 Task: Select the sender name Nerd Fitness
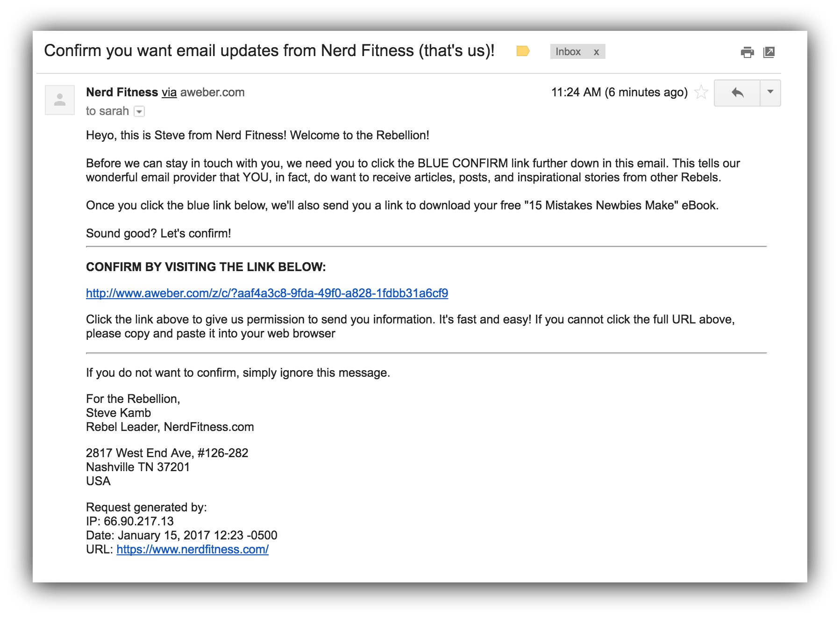pyautogui.click(x=122, y=93)
